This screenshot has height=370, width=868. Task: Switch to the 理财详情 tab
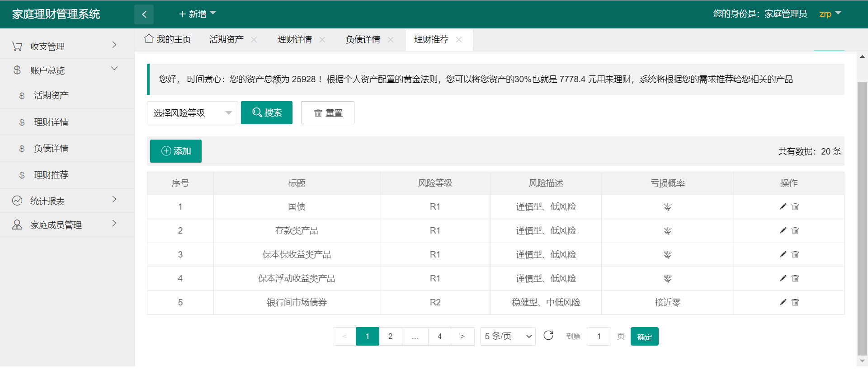pos(294,39)
